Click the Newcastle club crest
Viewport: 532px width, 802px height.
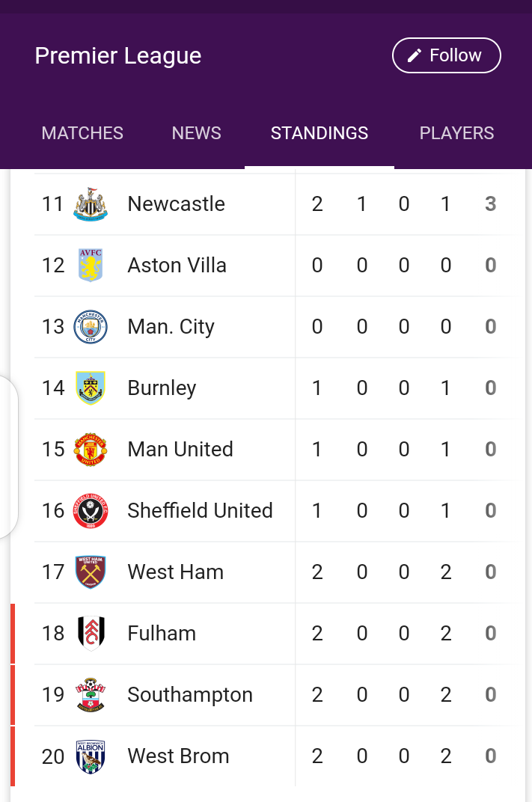[91, 204]
